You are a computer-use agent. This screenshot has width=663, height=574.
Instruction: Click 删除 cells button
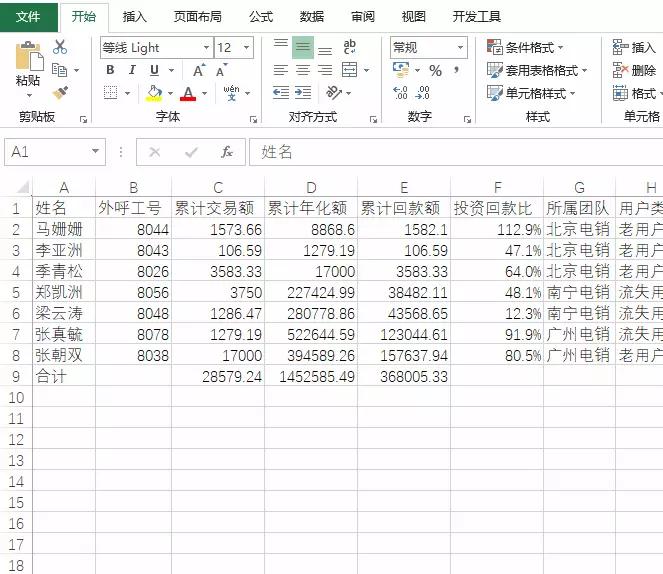634,70
